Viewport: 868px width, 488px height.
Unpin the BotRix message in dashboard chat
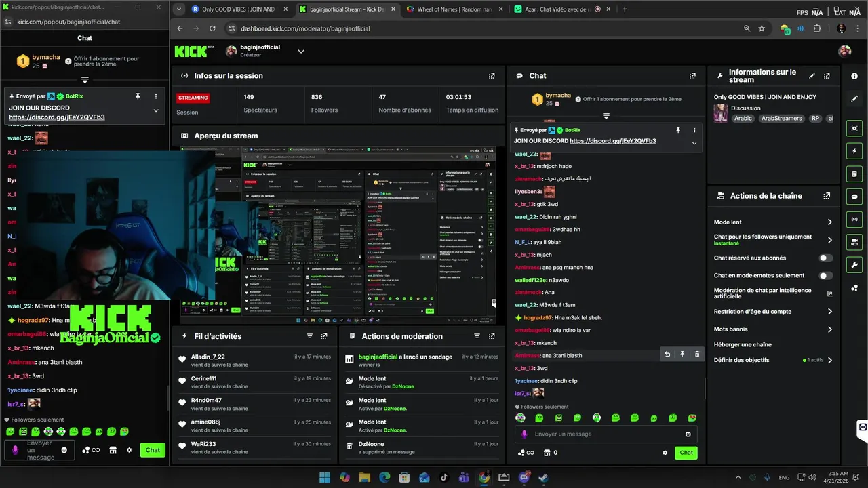point(677,130)
